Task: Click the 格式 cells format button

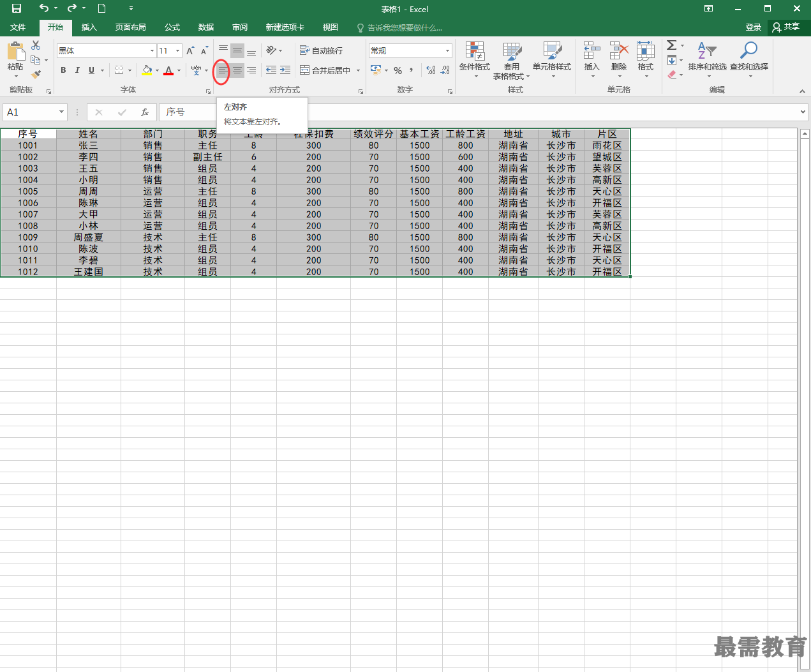Action: [646, 60]
